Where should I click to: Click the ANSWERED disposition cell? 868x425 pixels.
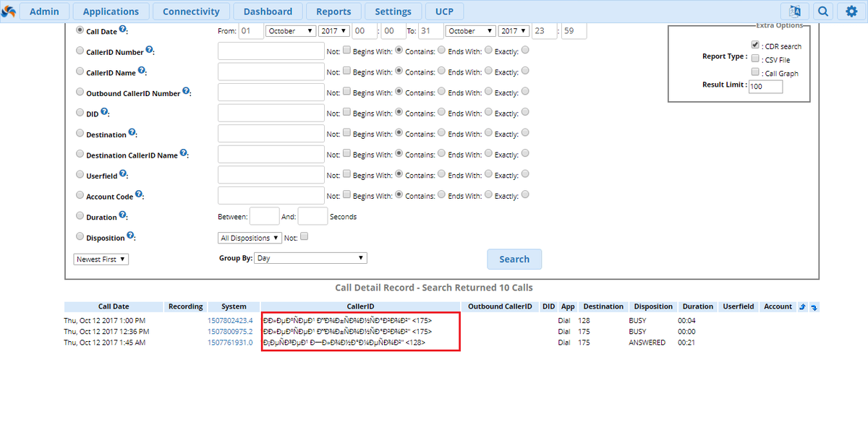click(x=647, y=343)
